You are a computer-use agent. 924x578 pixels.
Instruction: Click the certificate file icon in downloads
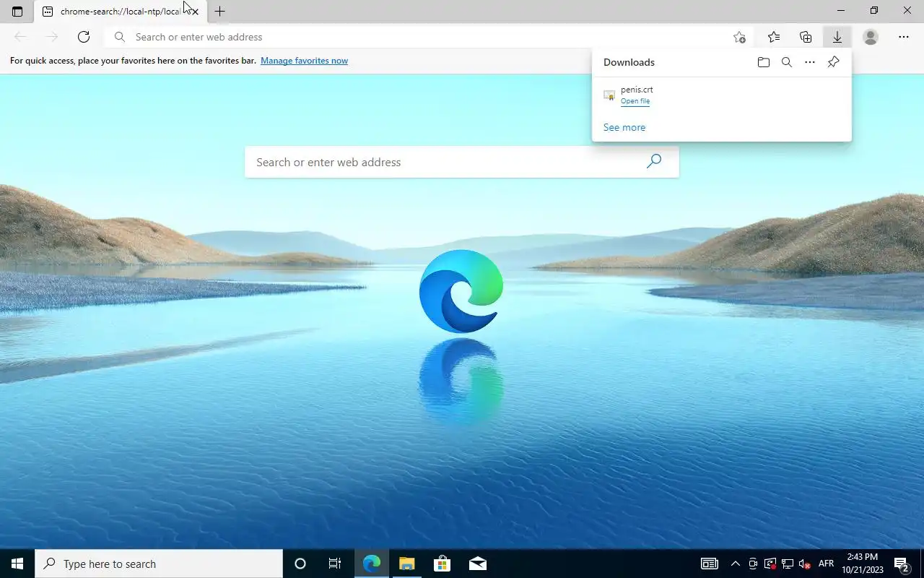(609, 95)
